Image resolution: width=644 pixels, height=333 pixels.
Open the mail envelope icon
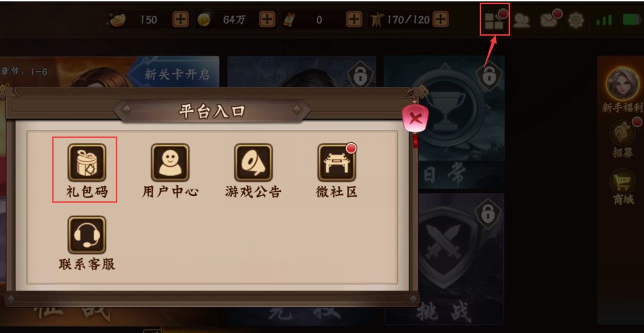point(549,20)
